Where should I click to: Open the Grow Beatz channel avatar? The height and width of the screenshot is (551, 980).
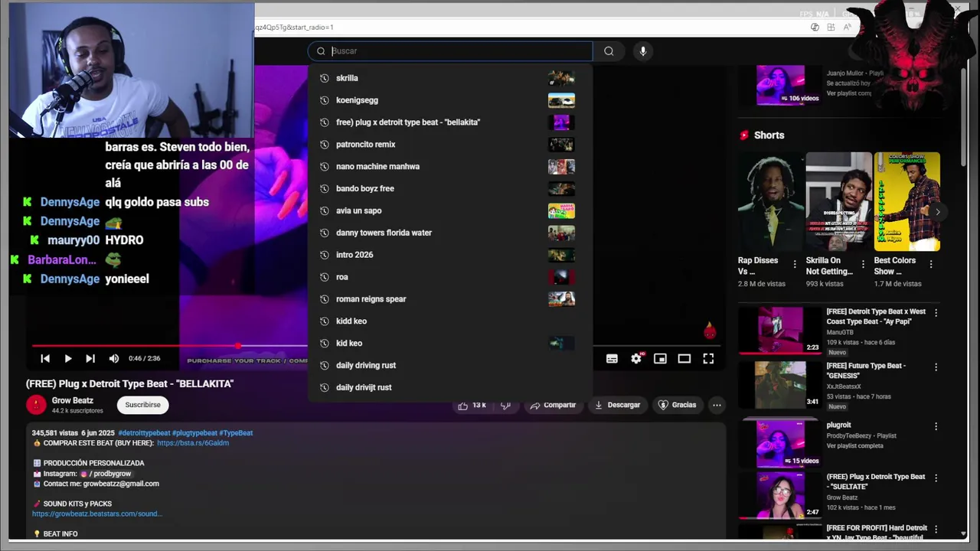click(36, 405)
